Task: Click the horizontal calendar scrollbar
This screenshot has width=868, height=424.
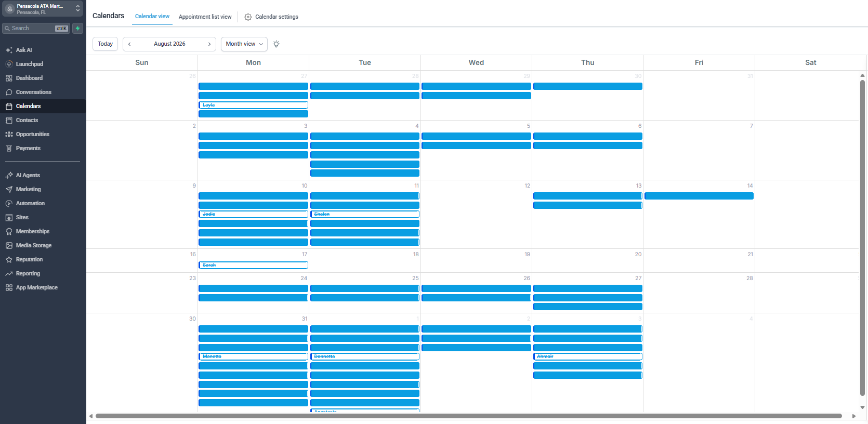Action: click(468, 416)
